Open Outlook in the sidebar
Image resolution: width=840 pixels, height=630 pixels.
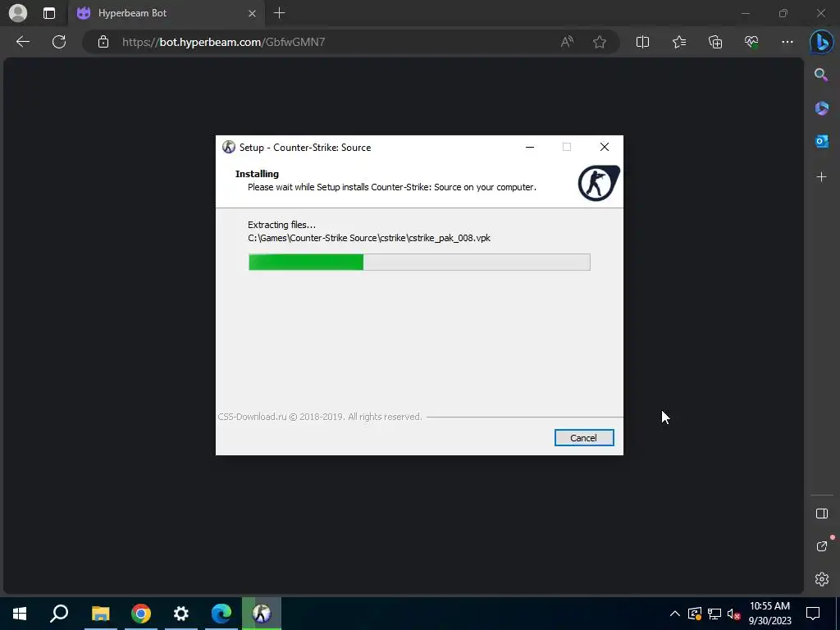pos(821,141)
